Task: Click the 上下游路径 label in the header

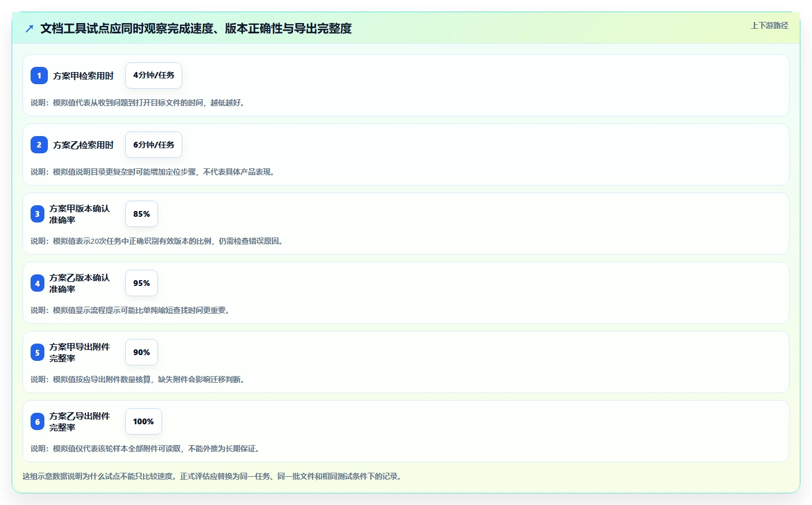Action: click(769, 25)
